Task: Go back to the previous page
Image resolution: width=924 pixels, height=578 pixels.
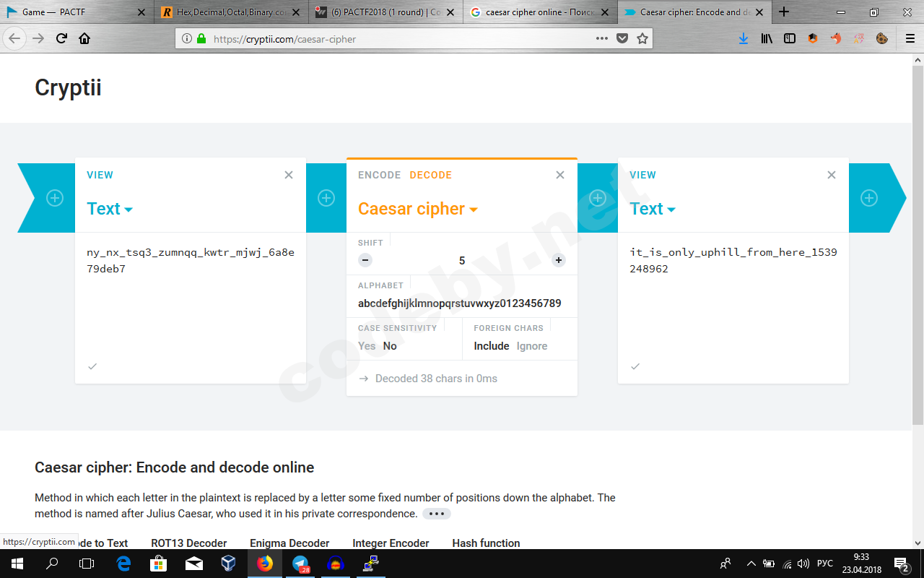Action: pos(14,38)
